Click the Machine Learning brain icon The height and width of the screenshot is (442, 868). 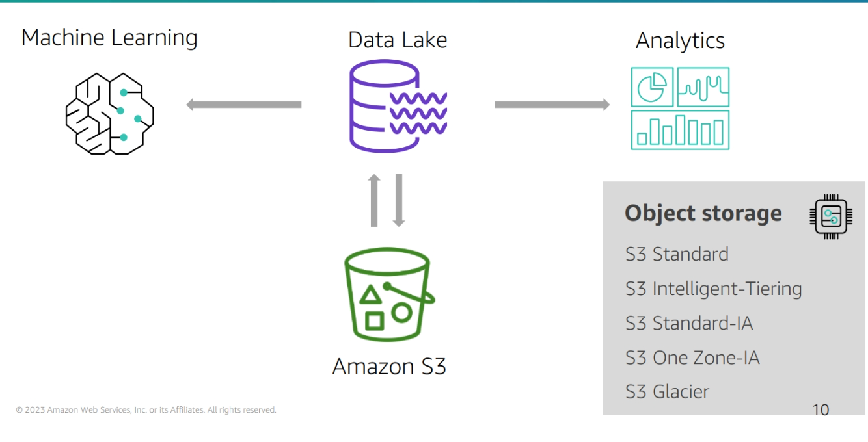click(109, 114)
